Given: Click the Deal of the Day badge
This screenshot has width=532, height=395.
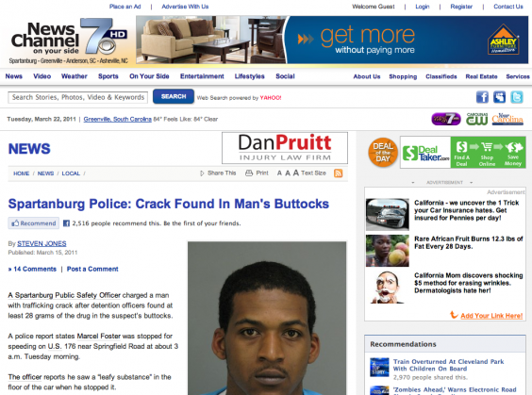Looking at the screenshot, I should (x=383, y=152).
